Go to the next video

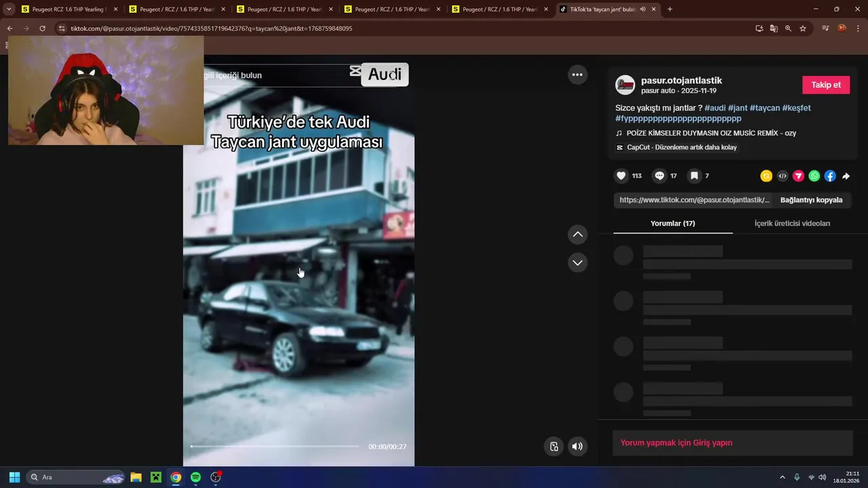click(578, 262)
